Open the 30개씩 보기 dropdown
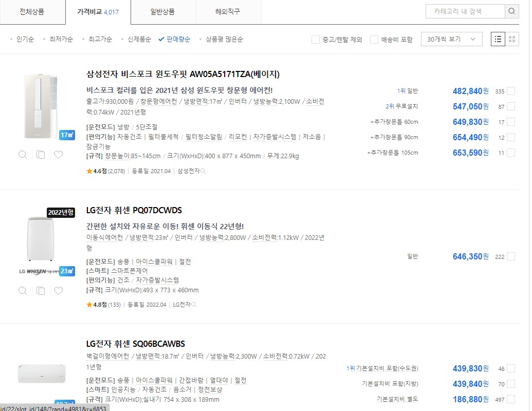This screenshot has width=532, height=411. (x=452, y=40)
